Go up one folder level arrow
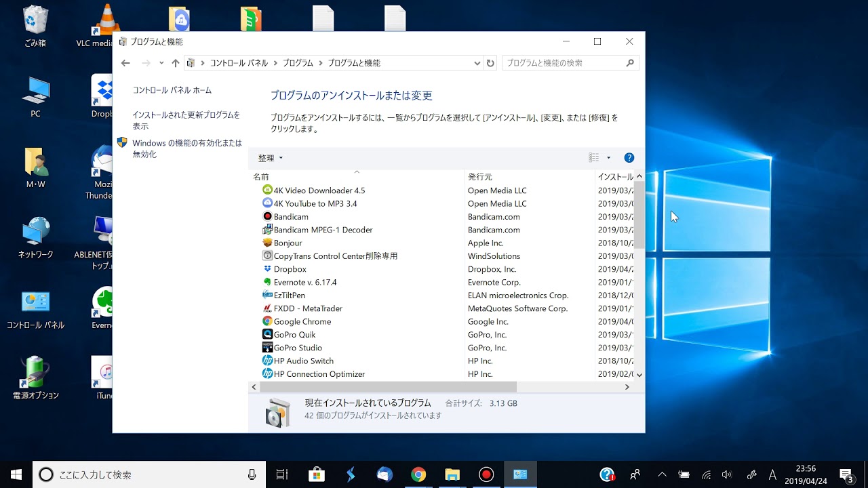The width and height of the screenshot is (868, 488). (x=176, y=63)
